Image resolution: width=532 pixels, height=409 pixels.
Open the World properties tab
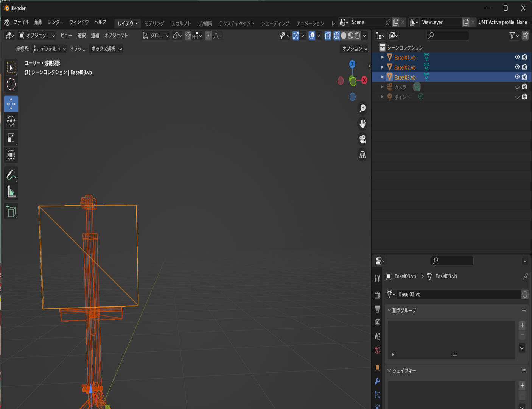377,350
